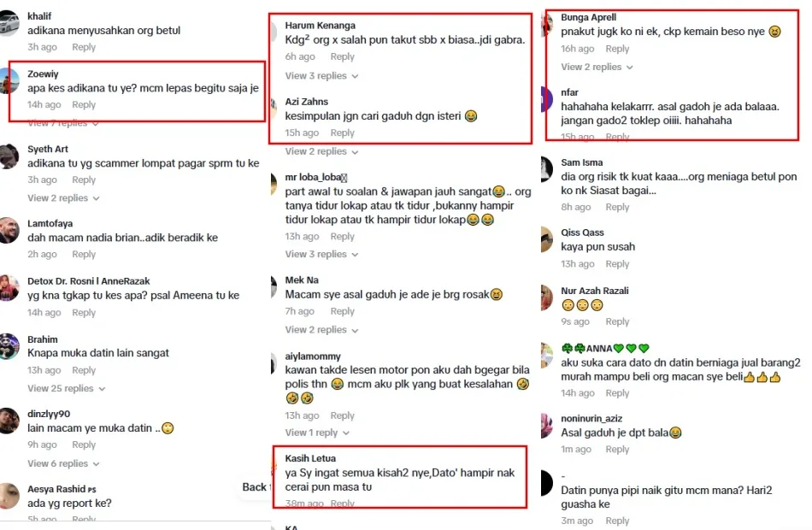812x530 pixels.
Task: Open Syeth Art's profile avatar
Action: pyautogui.click(x=9, y=156)
